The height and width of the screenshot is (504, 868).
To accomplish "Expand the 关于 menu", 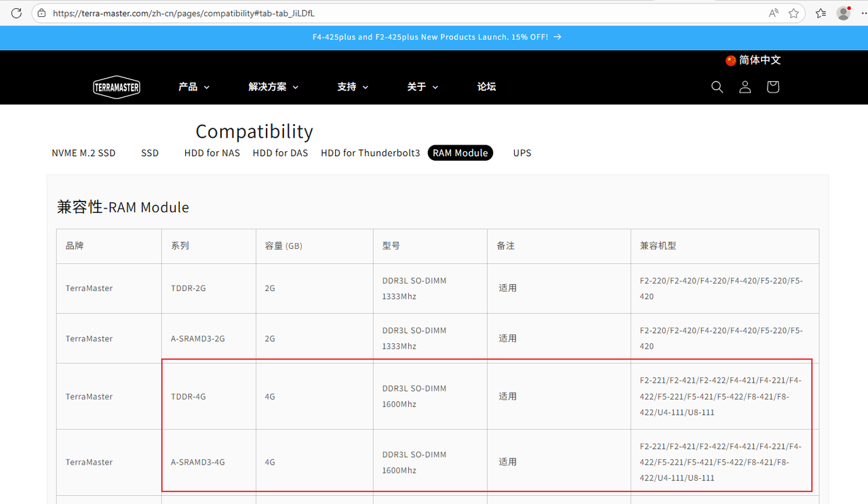I will [x=422, y=87].
